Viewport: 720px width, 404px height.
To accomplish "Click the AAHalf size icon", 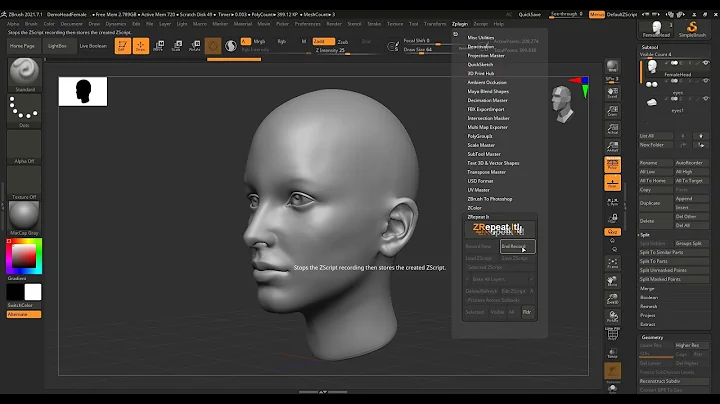I will point(612,146).
